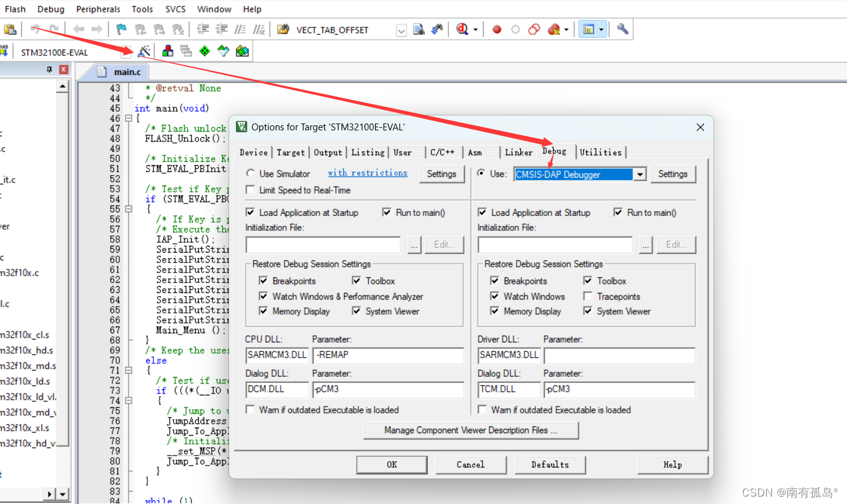The height and width of the screenshot is (504, 847).
Task: Click Manage Component Viewer Description Files button
Action: pyautogui.click(x=471, y=430)
